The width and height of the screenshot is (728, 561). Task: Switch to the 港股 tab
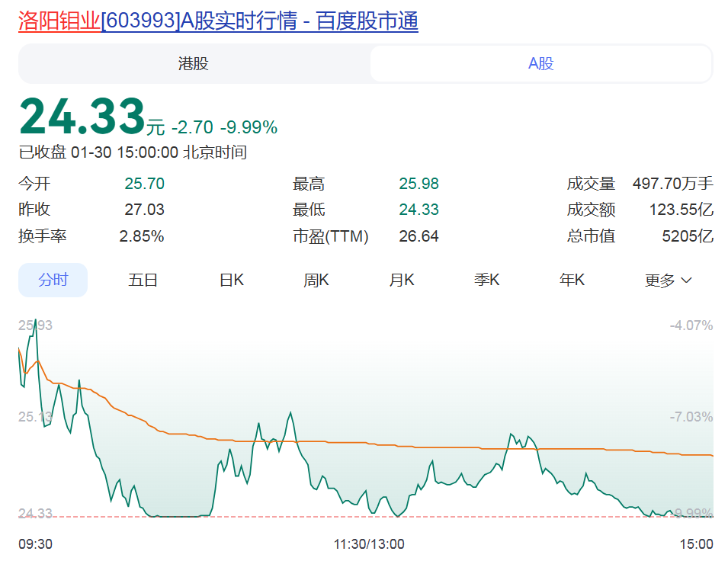point(194,63)
